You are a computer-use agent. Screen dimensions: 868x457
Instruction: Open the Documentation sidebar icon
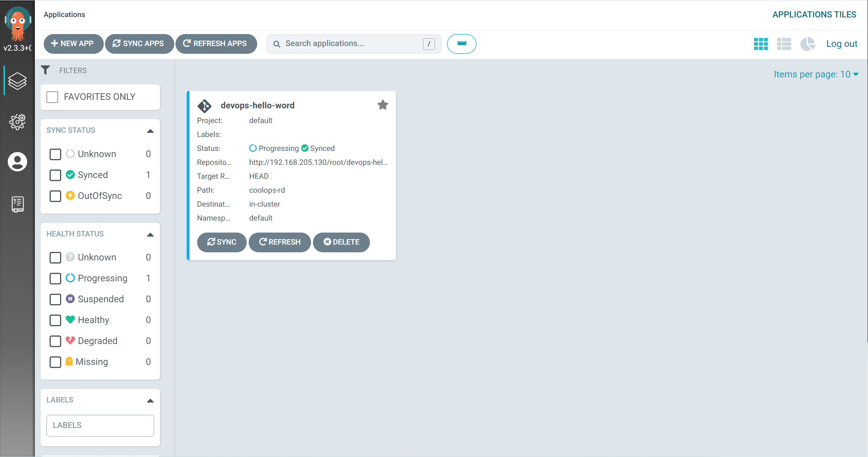(x=17, y=204)
